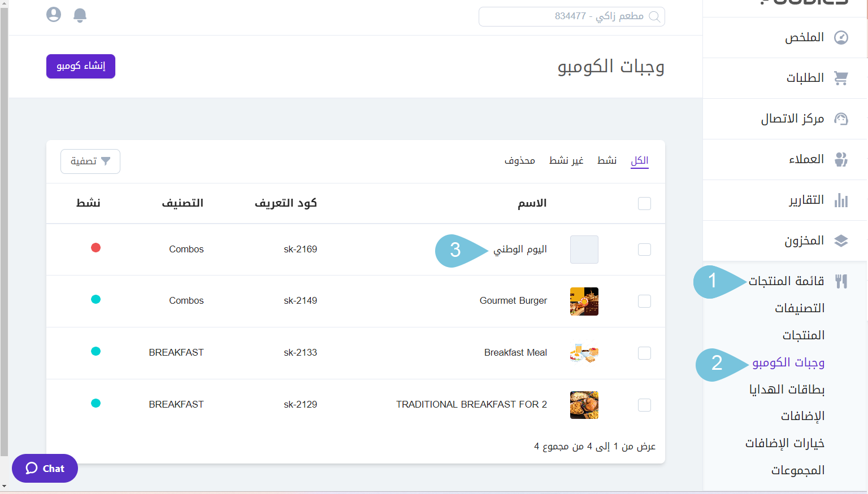The height and width of the screenshot is (494, 868).
Task: Click the headset icon for مركز الاتصال
Action: (841, 119)
